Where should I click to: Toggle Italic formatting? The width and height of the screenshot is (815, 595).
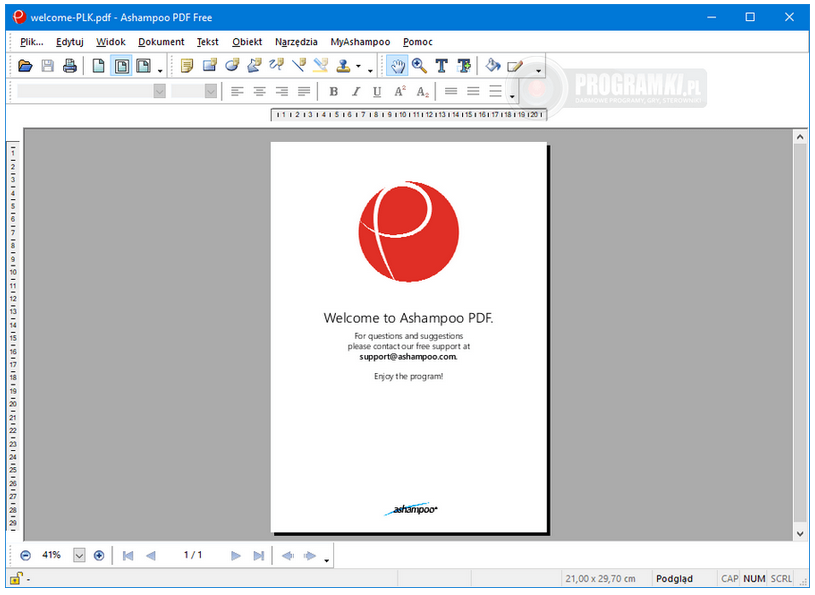click(x=356, y=92)
